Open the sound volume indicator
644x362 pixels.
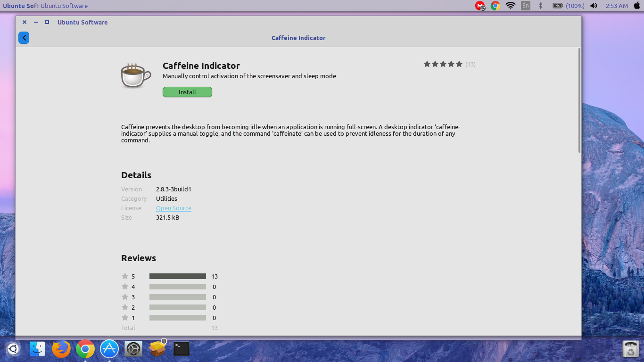tap(594, 6)
